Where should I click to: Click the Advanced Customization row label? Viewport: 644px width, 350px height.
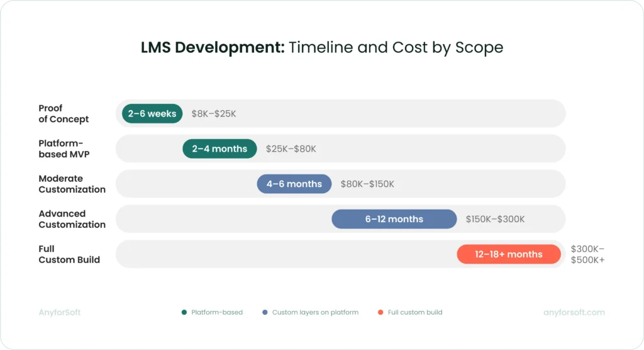click(72, 219)
